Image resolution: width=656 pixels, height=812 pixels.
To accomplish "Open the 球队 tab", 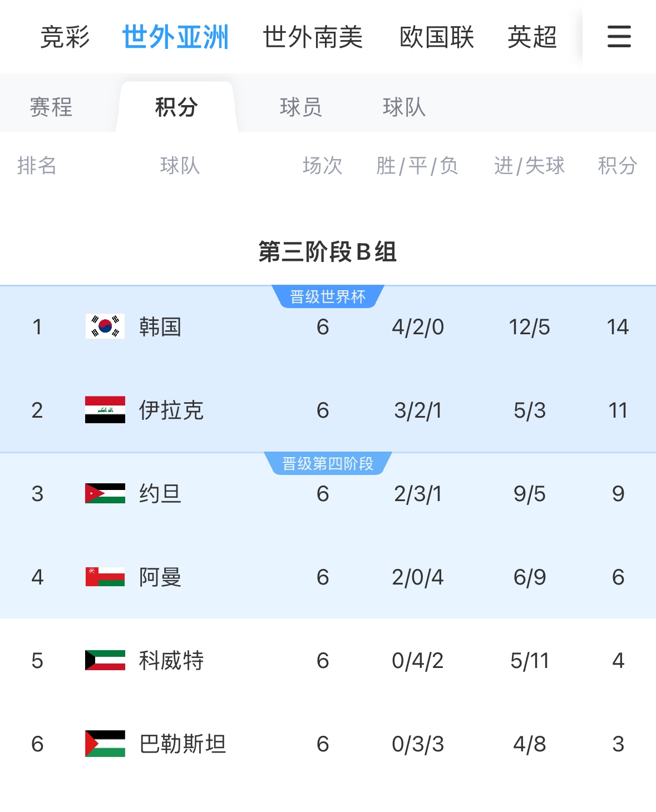I will click(404, 107).
